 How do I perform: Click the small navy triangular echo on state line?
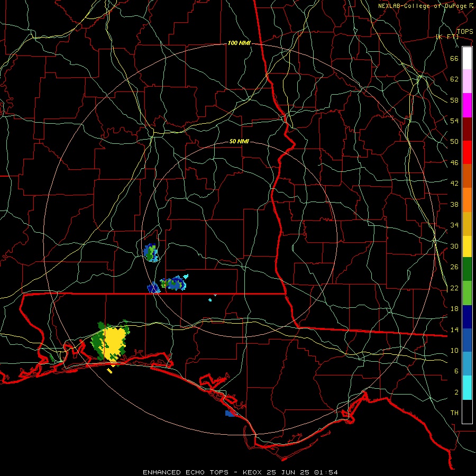point(153,288)
